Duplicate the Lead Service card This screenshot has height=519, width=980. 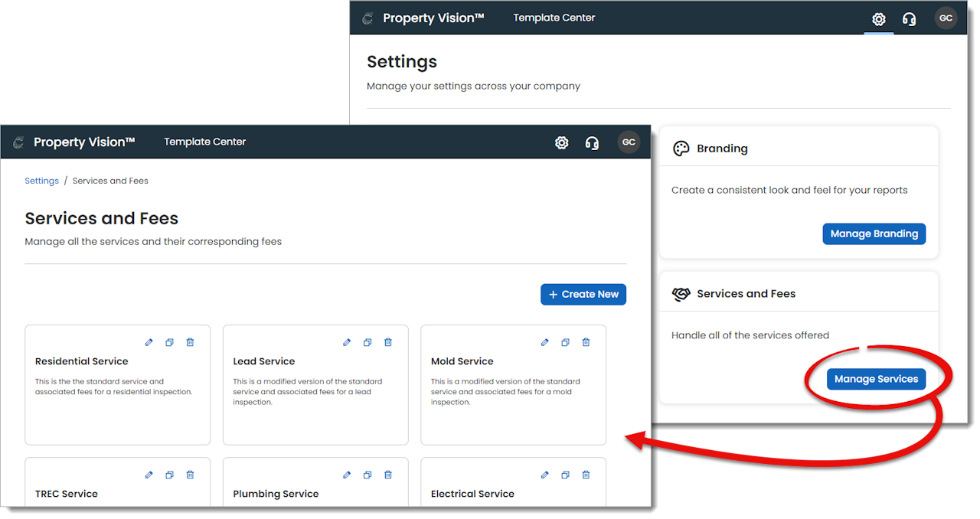[367, 342]
